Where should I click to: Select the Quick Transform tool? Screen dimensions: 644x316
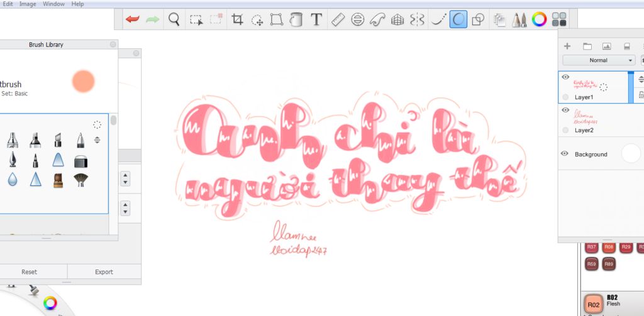257,19
